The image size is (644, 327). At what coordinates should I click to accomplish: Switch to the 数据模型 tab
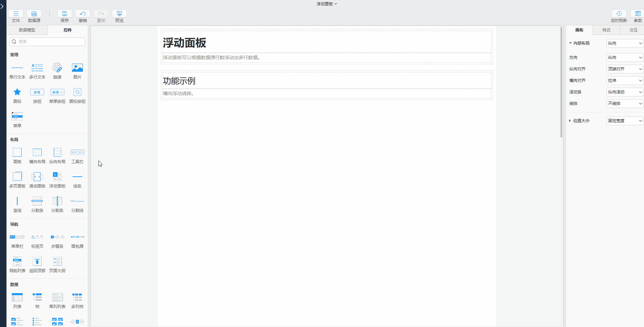point(27,30)
